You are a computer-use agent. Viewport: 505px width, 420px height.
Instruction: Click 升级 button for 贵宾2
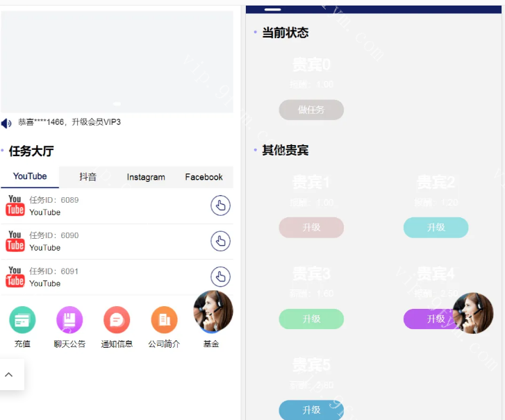point(436,228)
